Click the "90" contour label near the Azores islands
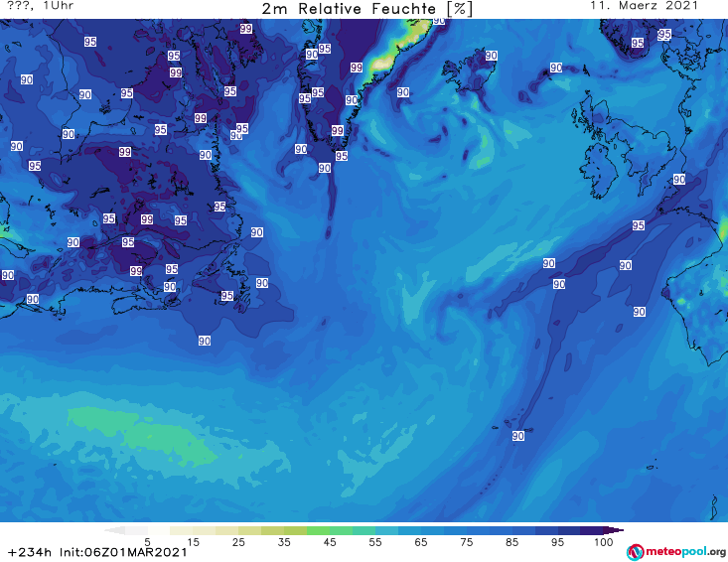This screenshot has width=728, height=562. click(518, 436)
